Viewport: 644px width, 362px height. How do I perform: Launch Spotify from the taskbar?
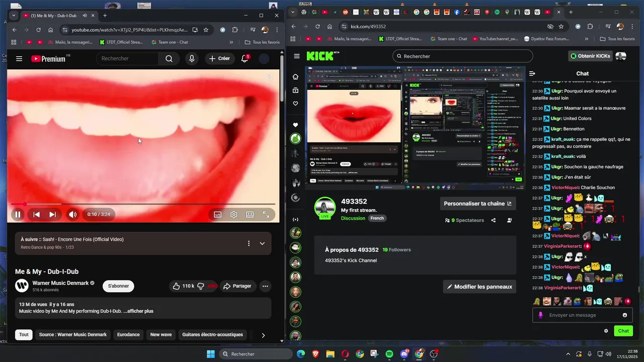(x=389, y=354)
